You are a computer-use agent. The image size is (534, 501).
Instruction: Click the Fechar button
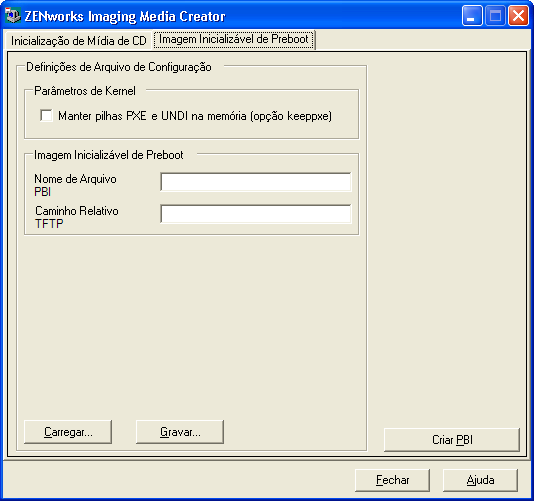(392, 480)
